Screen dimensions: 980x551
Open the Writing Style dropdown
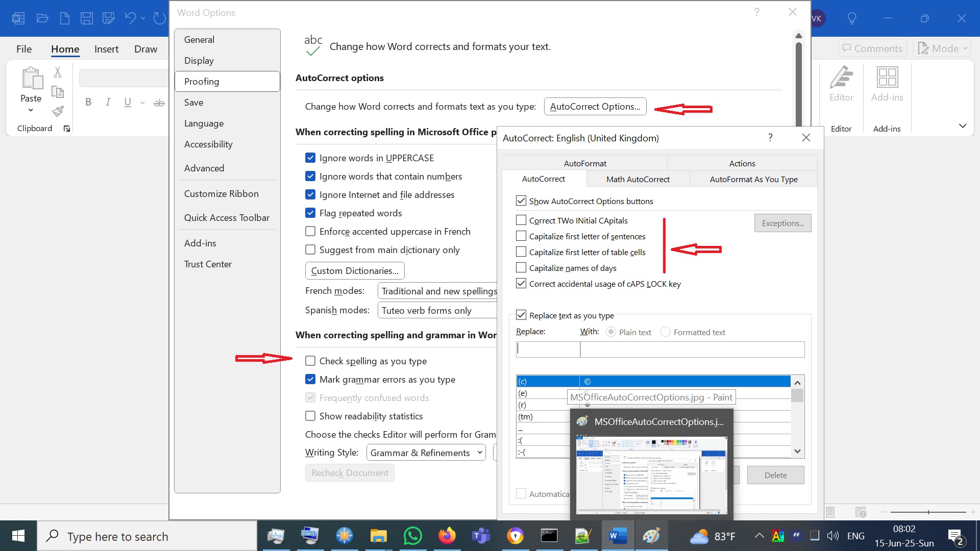[x=426, y=453]
